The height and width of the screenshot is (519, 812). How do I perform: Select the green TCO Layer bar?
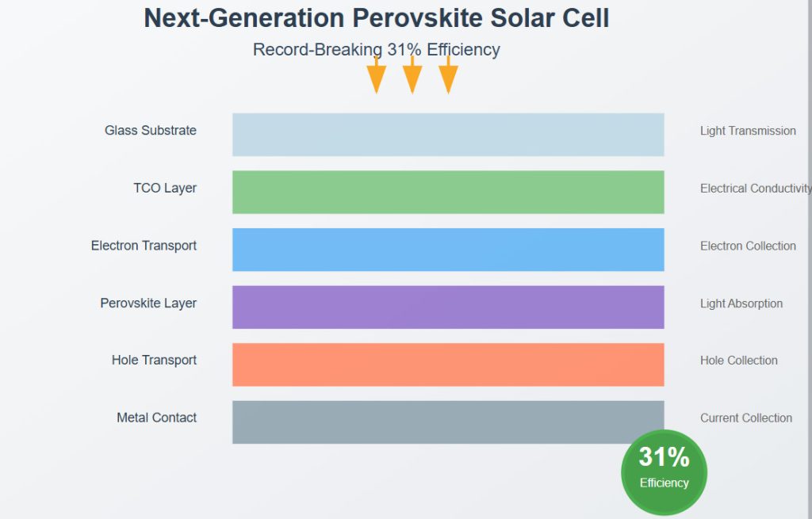click(448, 192)
